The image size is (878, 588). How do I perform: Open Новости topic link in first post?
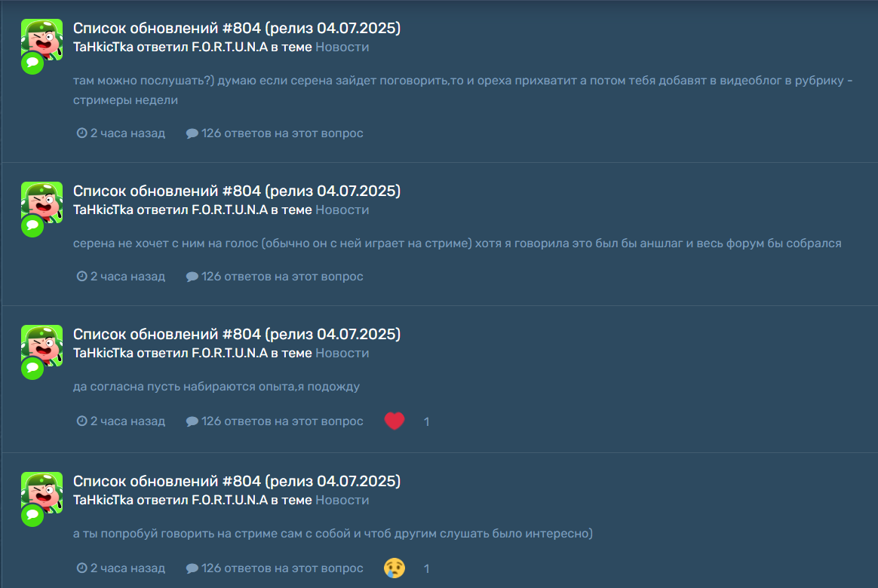342,47
